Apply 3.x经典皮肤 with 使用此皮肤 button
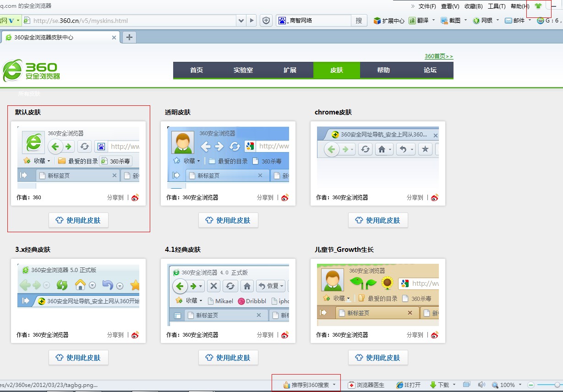 click(78, 358)
